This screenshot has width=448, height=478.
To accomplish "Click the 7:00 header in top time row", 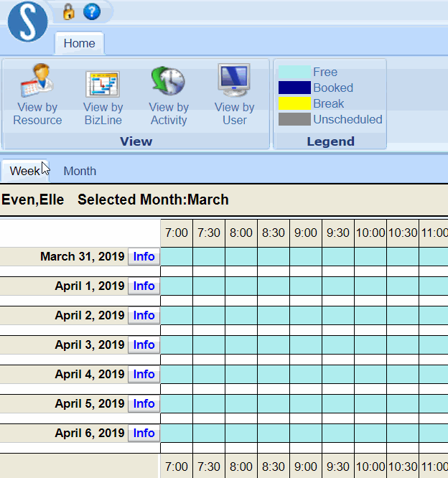I will [x=177, y=233].
